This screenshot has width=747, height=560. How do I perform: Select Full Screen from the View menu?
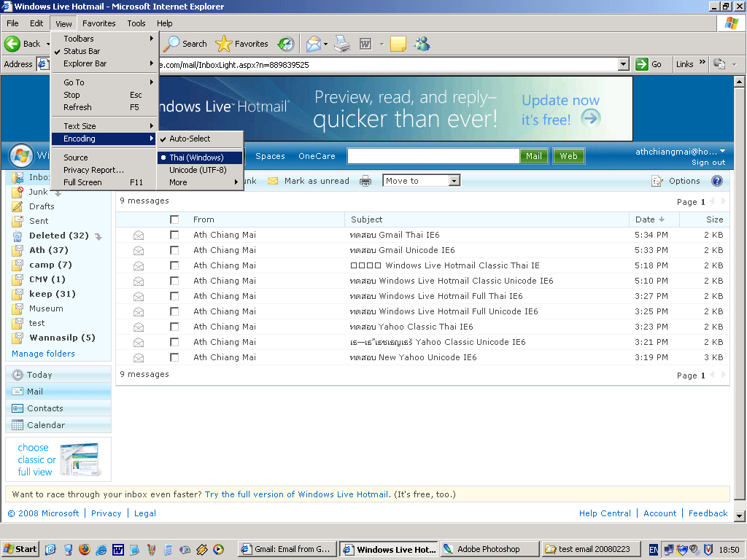(x=105, y=182)
